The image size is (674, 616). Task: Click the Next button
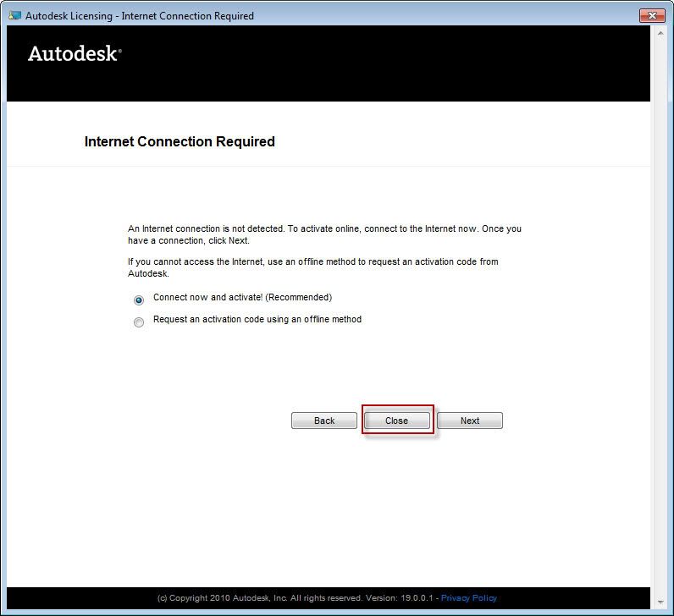[x=470, y=421]
